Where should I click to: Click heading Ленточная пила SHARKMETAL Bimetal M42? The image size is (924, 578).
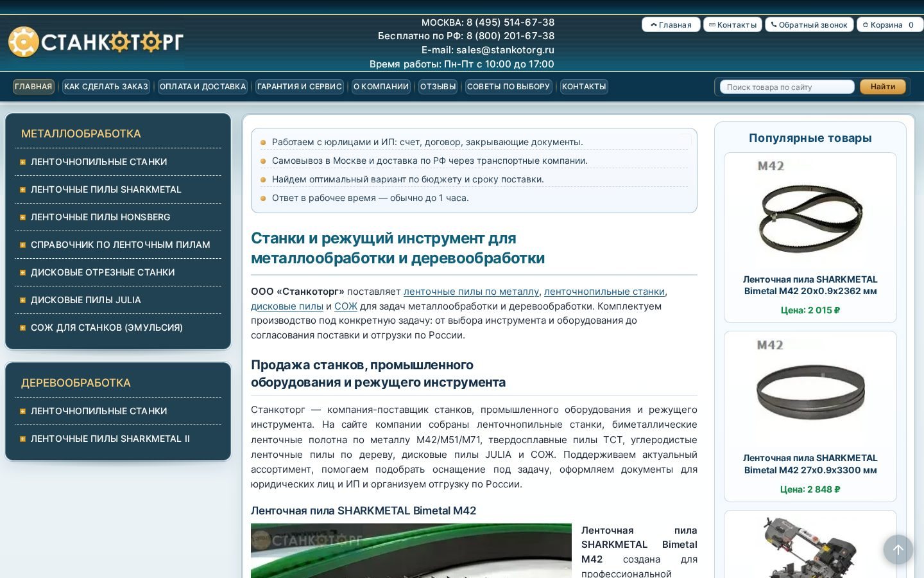click(x=364, y=511)
